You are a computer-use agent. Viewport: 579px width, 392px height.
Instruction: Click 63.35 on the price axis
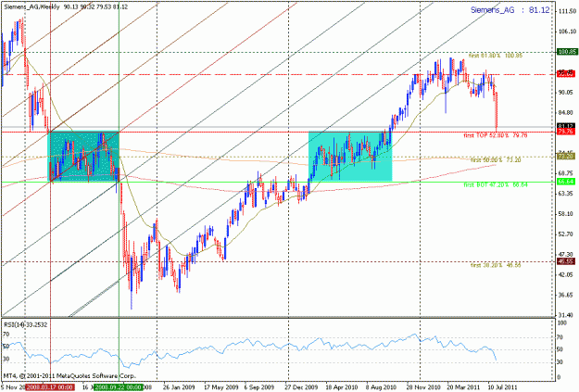click(567, 194)
